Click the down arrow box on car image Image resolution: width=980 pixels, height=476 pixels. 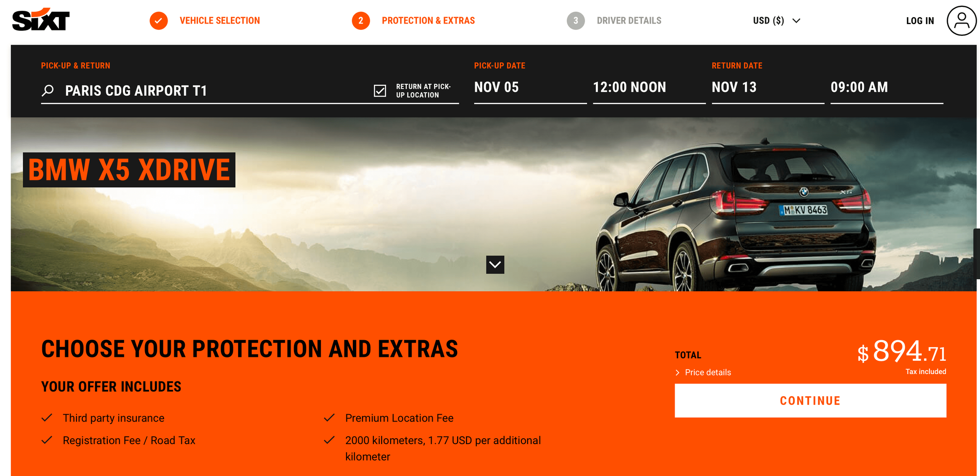coord(495,265)
